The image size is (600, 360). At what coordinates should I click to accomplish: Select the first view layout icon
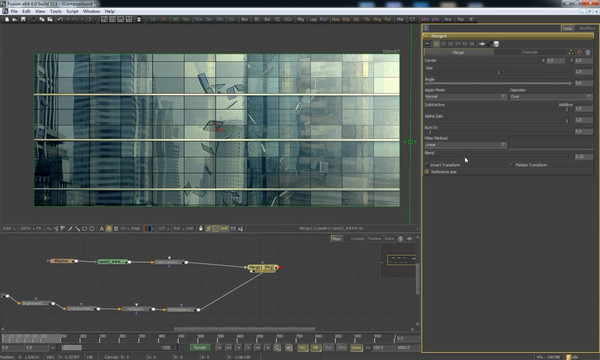click(x=104, y=19)
